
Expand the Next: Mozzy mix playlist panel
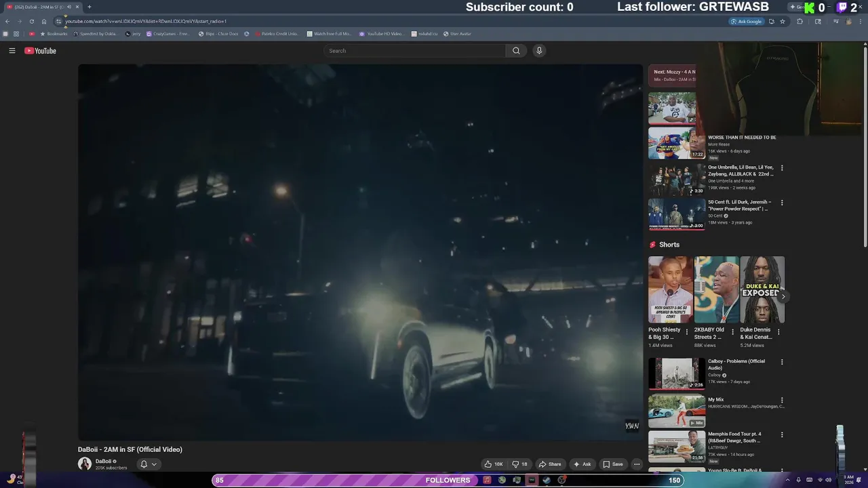coord(672,75)
